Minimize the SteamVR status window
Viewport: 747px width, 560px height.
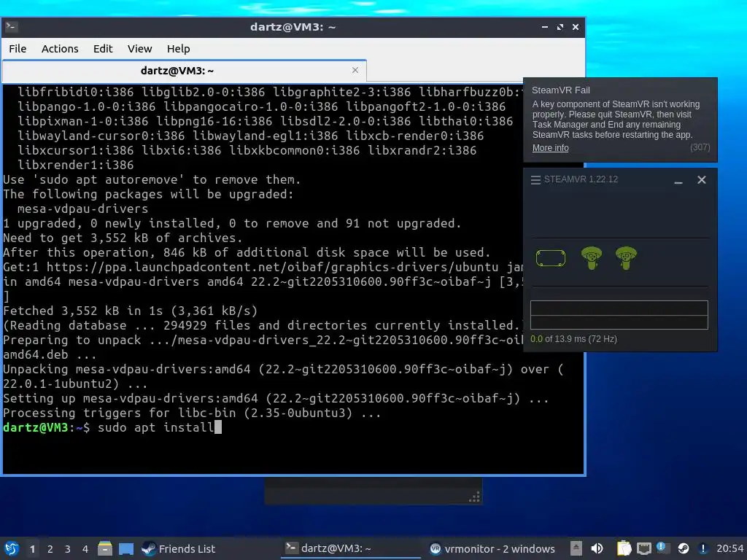coord(678,180)
